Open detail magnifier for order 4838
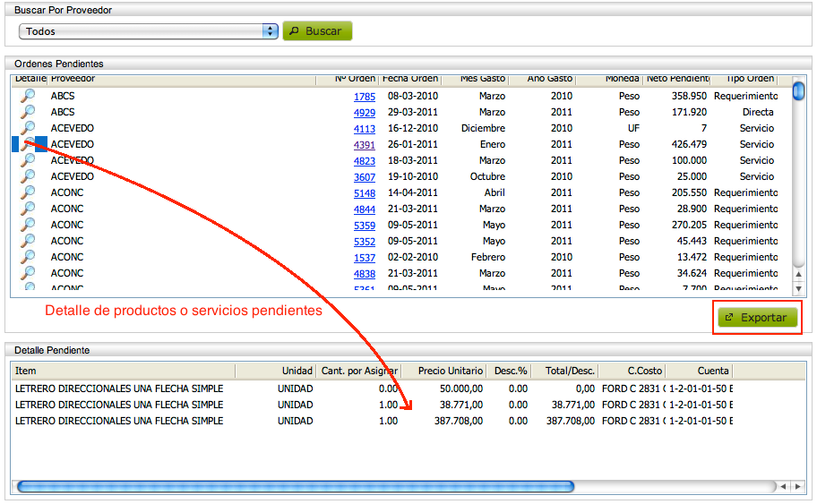The width and height of the screenshot is (817, 504). [28, 273]
